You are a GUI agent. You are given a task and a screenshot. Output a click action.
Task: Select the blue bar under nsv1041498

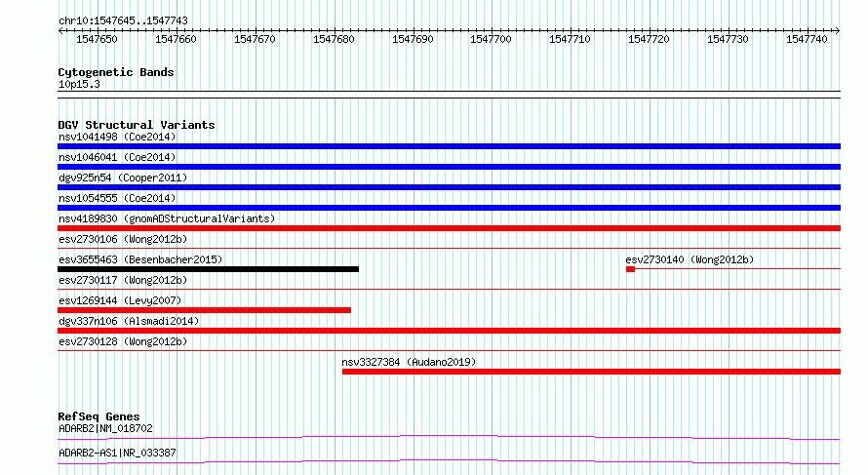pyautogui.click(x=449, y=146)
